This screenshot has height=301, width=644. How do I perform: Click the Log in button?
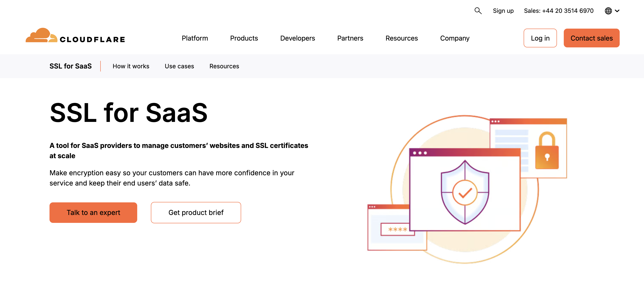pyautogui.click(x=540, y=38)
